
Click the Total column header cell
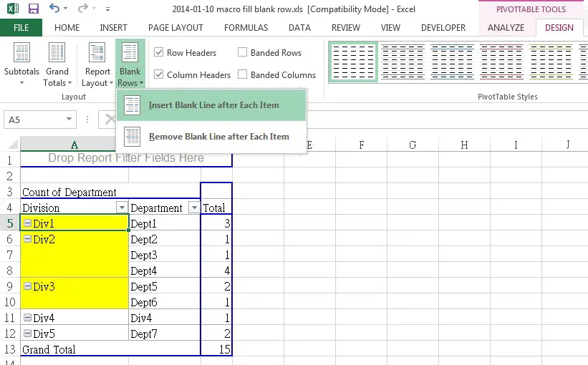pyautogui.click(x=216, y=208)
